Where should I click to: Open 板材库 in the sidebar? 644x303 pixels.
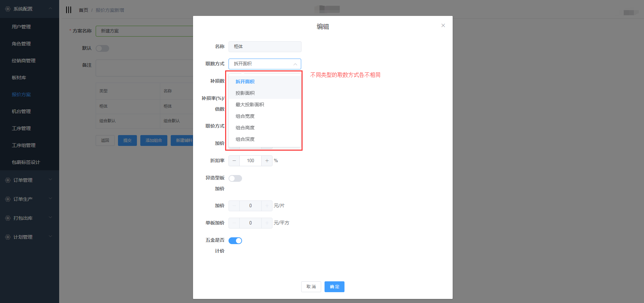(19, 78)
